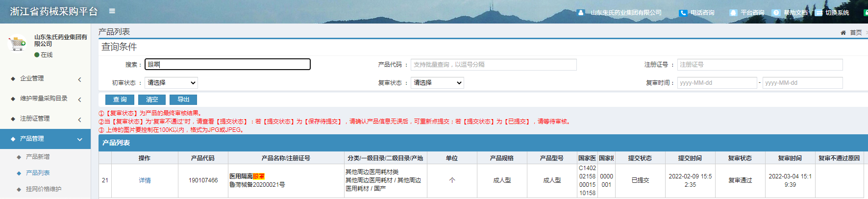Expand the 注册证管理 sidebar section
Viewport: 868px width, 199px height.
pyautogui.click(x=45, y=119)
